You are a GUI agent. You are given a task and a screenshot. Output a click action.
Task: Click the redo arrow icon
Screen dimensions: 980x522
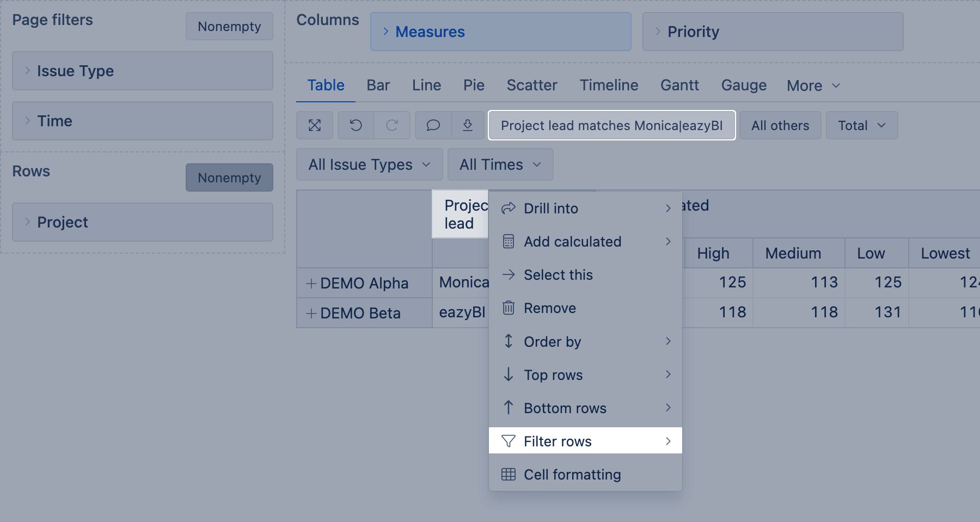coord(392,125)
